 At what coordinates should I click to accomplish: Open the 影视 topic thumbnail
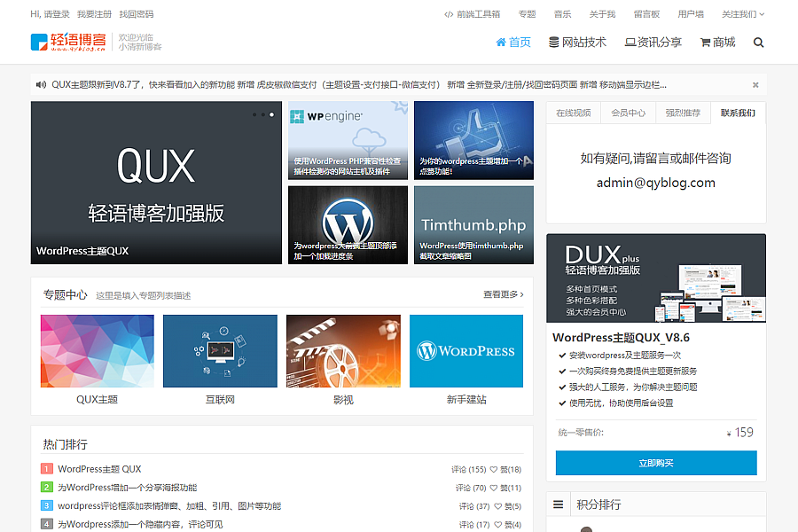(343, 351)
